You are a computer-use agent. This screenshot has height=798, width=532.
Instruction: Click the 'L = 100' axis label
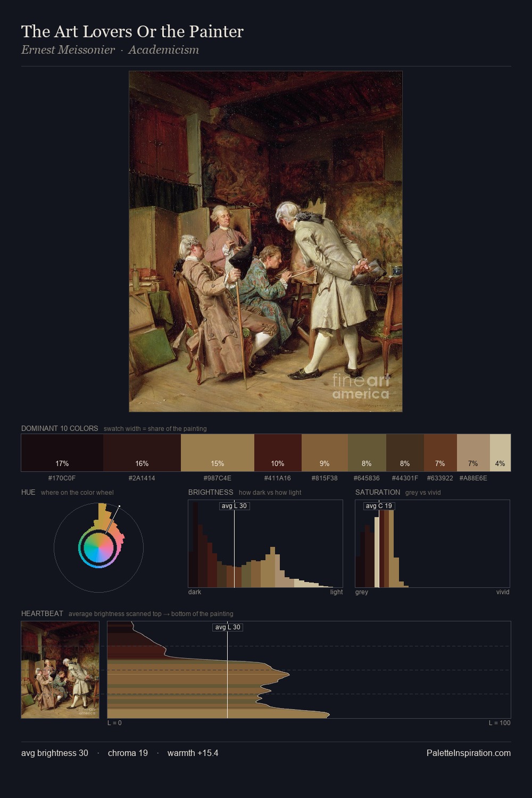tap(500, 723)
